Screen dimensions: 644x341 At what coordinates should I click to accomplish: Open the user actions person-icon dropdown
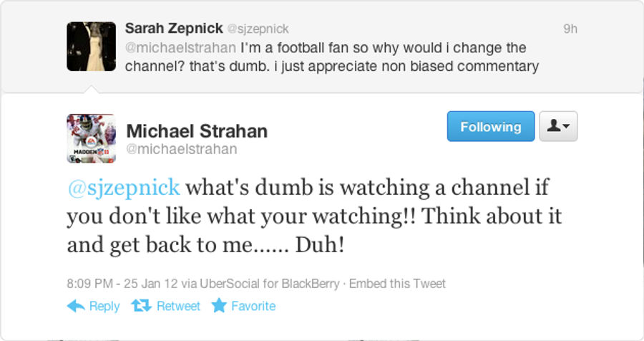558,126
